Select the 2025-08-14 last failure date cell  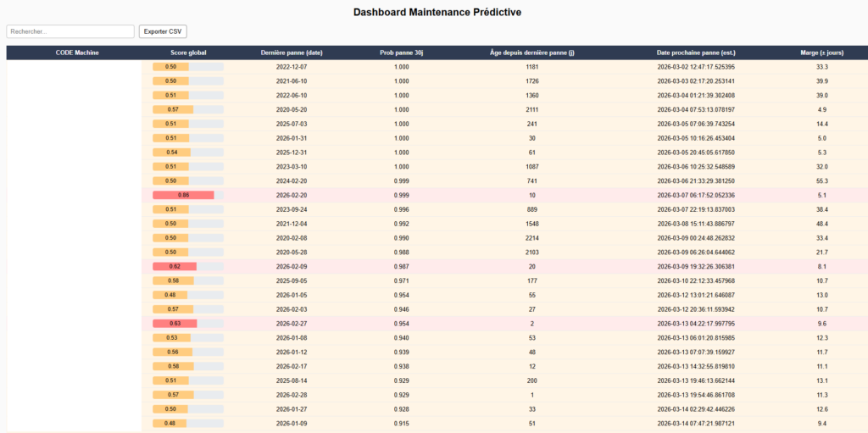[292, 380]
